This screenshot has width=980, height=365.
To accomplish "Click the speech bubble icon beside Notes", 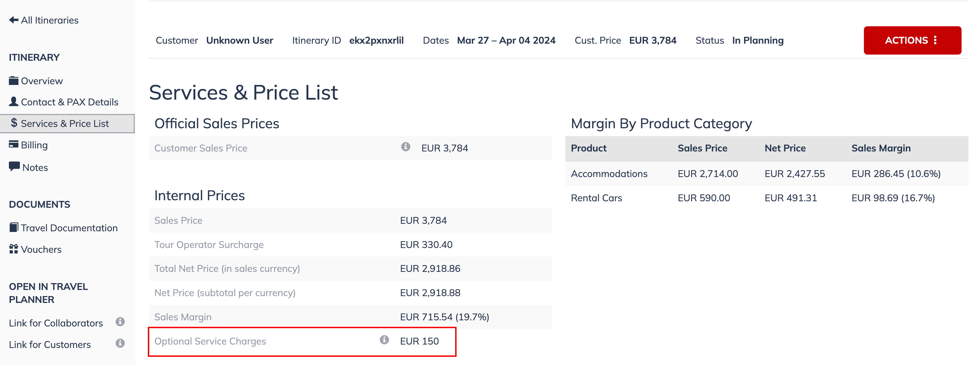I will 14,166.
